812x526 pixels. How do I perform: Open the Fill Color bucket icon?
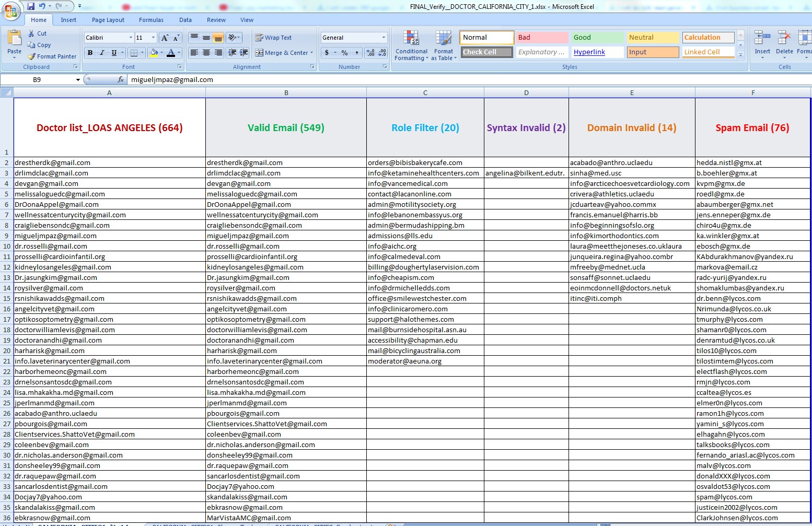pyautogui.click(x=155, y=53)
